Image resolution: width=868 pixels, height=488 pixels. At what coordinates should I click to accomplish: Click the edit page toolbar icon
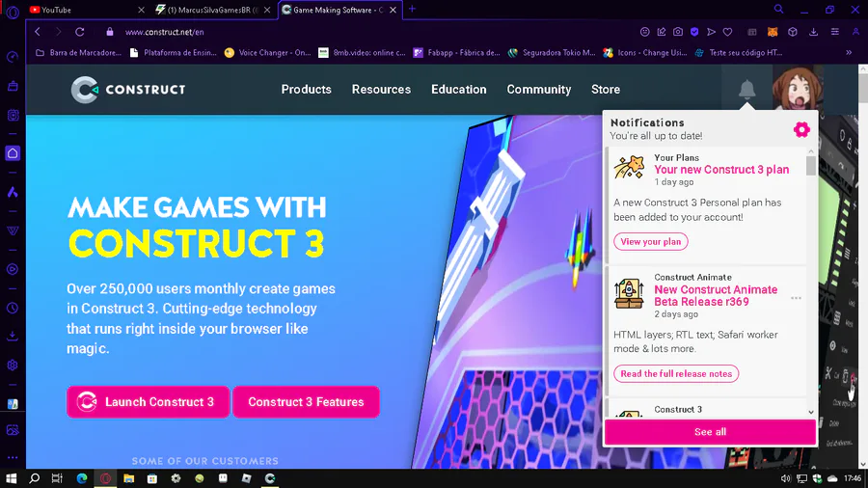661,32
